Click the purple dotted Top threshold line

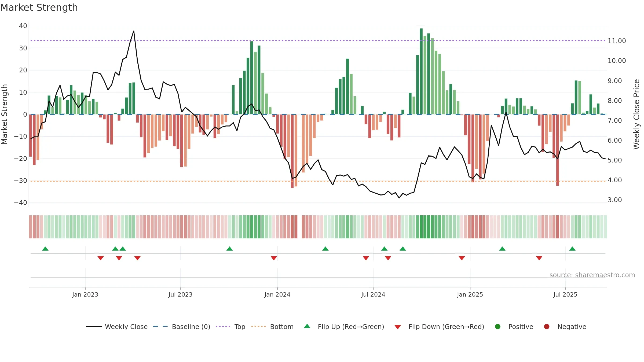tap(318, 40)
